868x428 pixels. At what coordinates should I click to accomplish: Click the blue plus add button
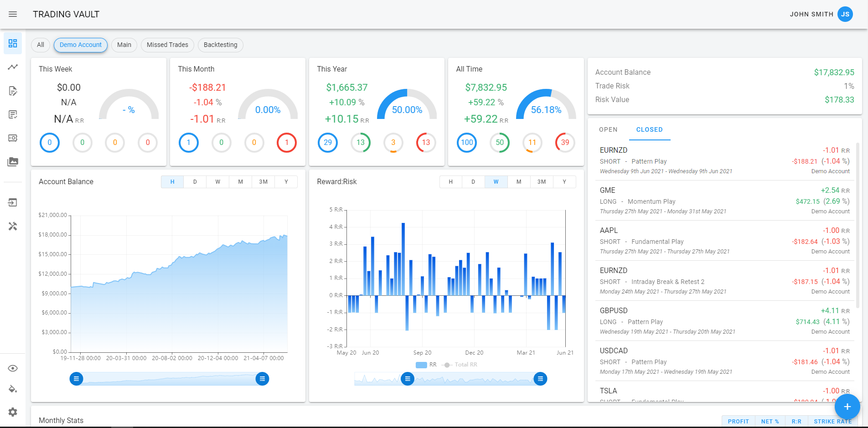pyautogui.click(x=847, y=407)
